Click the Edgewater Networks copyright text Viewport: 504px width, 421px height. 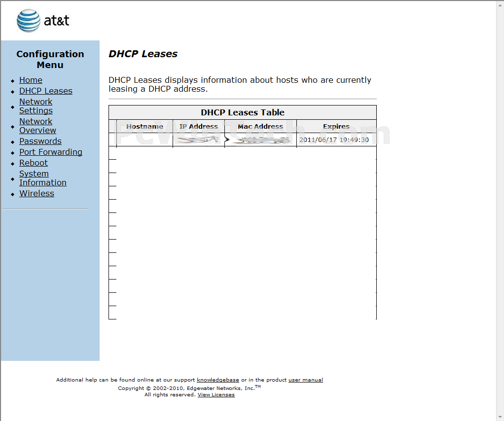tap(189, 388)
